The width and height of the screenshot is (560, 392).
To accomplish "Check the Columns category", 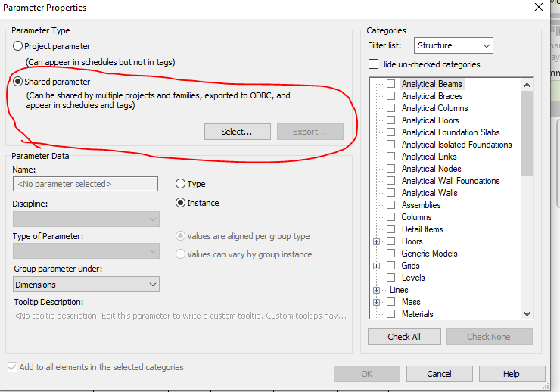I will [391, 217].
